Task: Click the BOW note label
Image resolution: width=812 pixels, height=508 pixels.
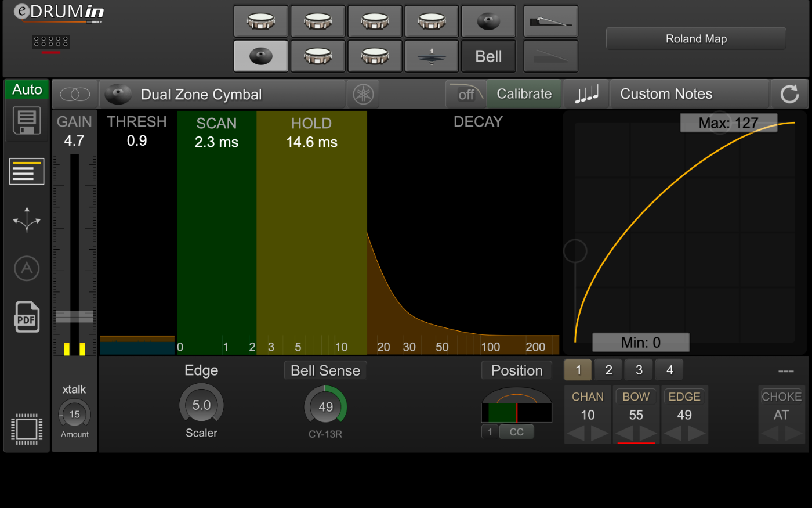Action: (636, 397)
